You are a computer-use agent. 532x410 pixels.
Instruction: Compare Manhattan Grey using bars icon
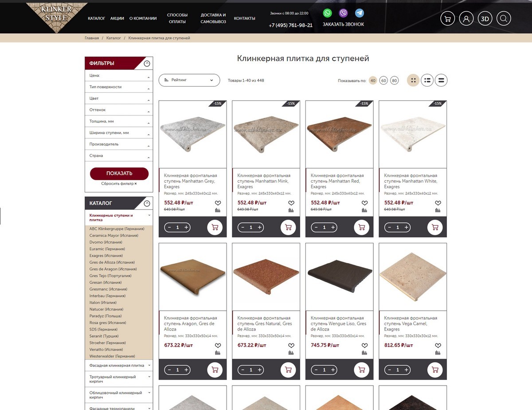coord(218,210)
